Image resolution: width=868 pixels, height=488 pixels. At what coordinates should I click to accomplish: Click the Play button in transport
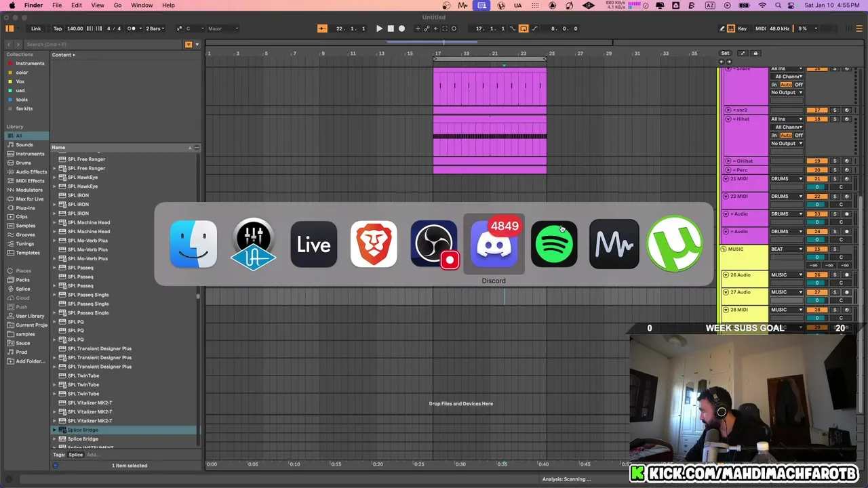coord(379,28)
